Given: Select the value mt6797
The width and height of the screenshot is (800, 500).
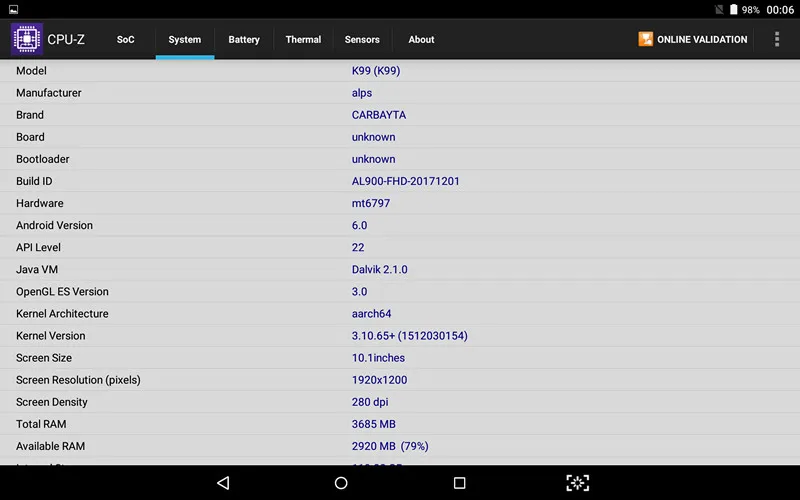Looking at the screenshot, I should 371,203.
